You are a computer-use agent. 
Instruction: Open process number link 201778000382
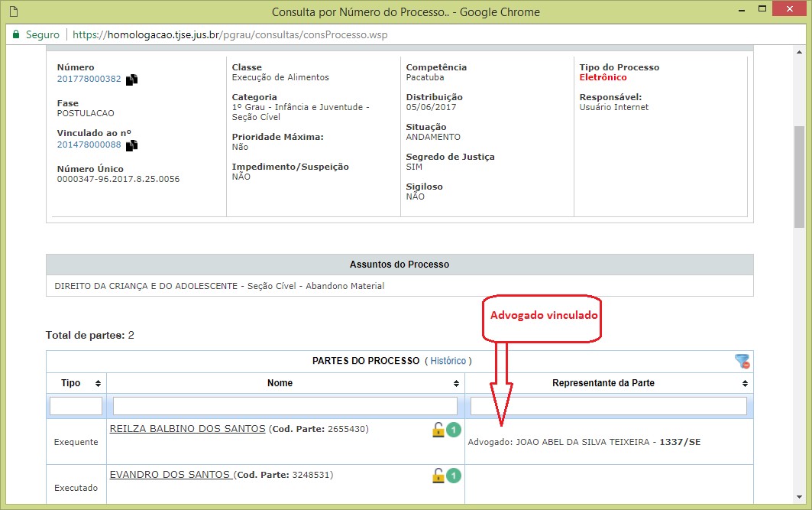(89, 78)
